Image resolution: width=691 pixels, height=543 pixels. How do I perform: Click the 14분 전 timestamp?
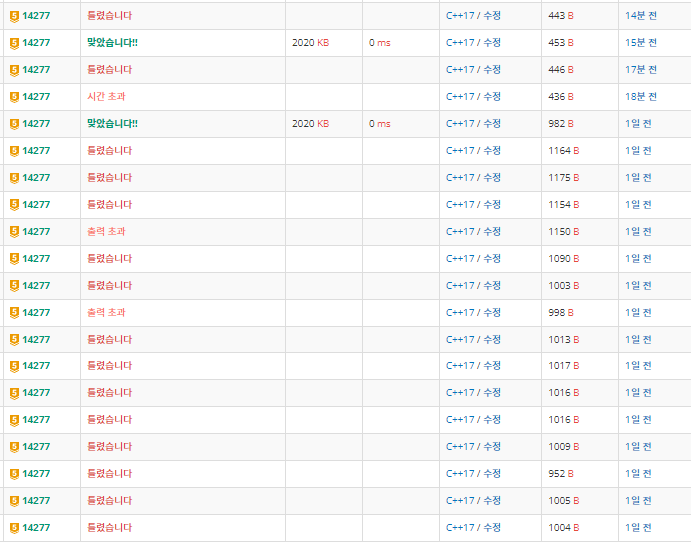pos(641,16)
